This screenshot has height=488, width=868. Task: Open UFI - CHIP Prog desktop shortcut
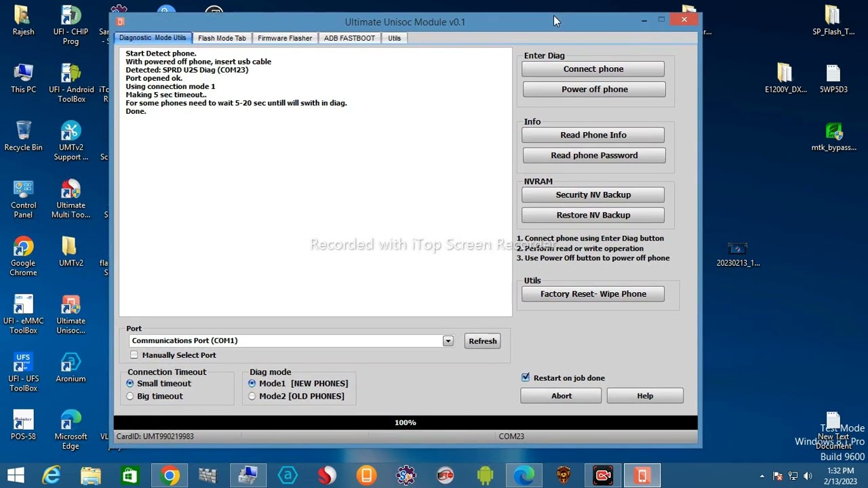click(71, 25)
